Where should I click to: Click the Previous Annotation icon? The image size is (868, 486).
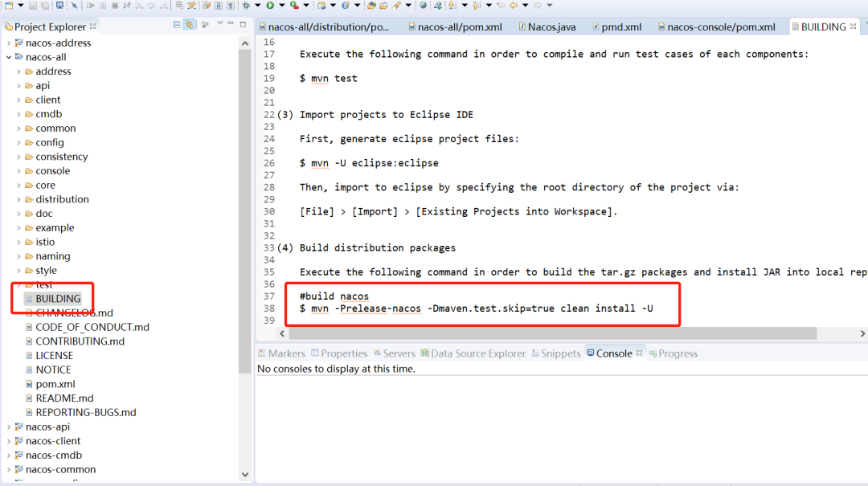pyautogui.click(x=477, y=6)
